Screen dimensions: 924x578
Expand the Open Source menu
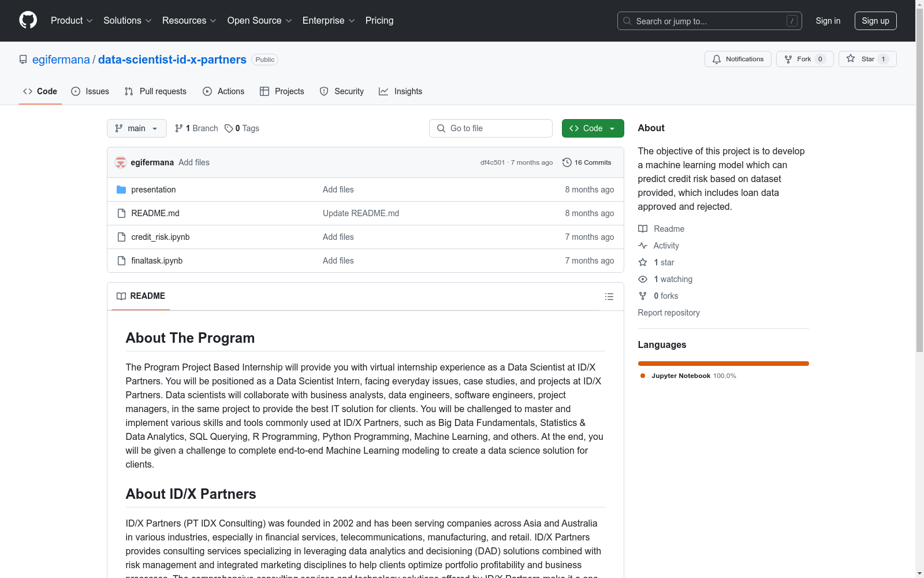[x=259, y=21]
